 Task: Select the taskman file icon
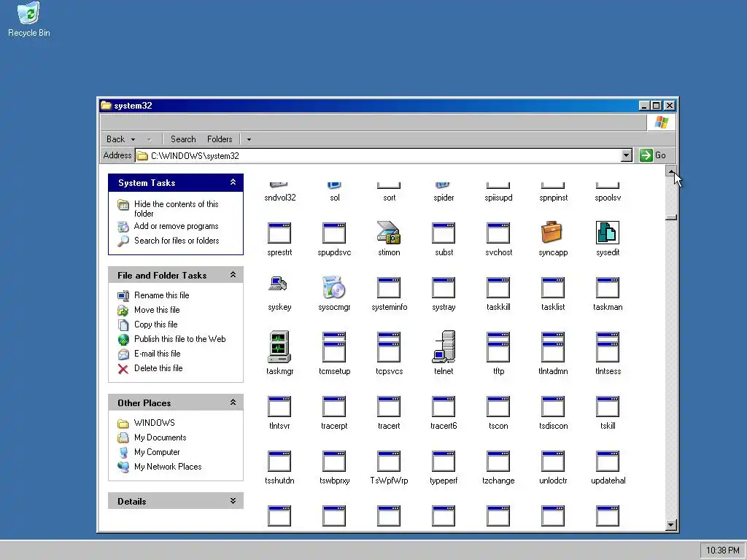click(608, 287)
